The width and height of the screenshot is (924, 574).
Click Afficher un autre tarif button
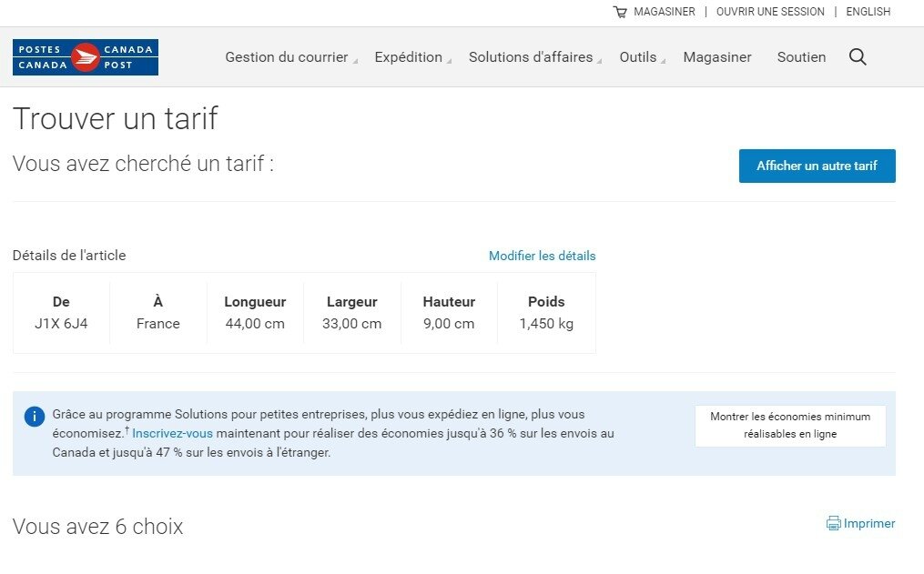(x=817, y=166)
